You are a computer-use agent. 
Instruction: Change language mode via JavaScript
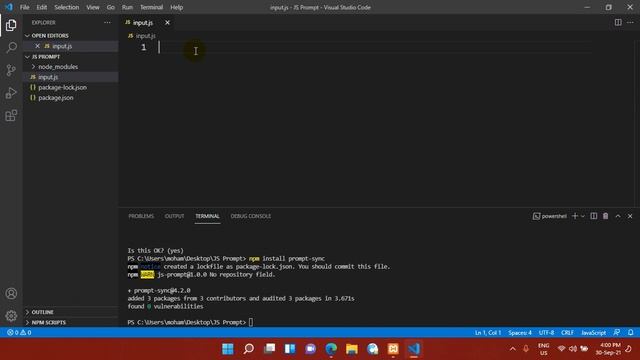tap(593, 333)
